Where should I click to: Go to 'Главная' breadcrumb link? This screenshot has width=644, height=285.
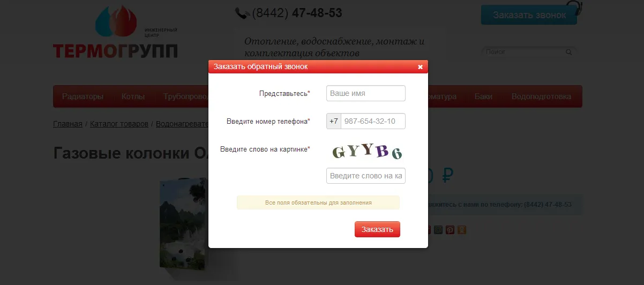coord(68,124)
